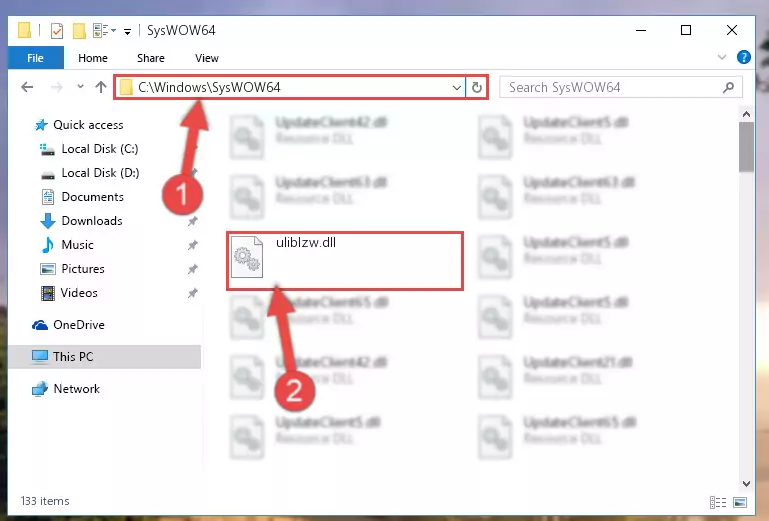Image resolution: width=769 pixels, height=521 pixels.
Task: Click the This PC monitor icon
Action: (40, 357)
